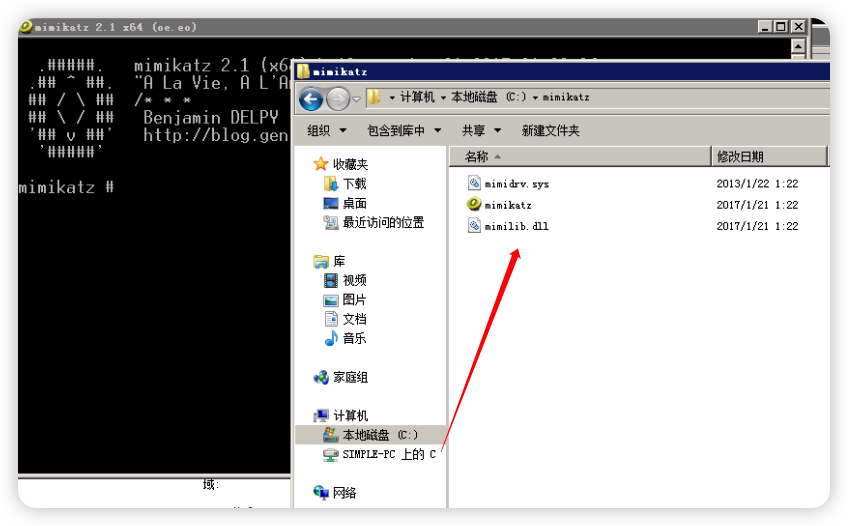Click mimikatz in the address breadcrumb
848x526 pixels.
point(566,97)
